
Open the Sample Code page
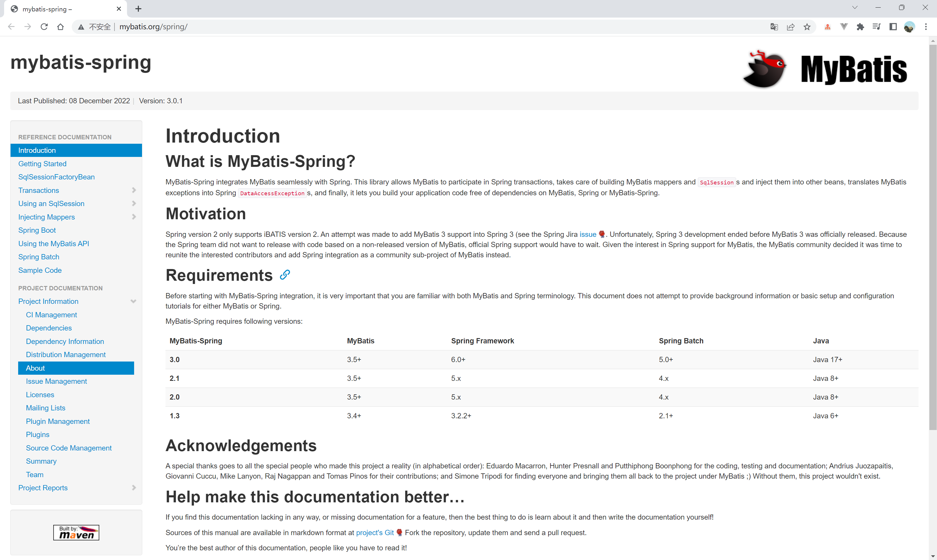pos(40,270)
